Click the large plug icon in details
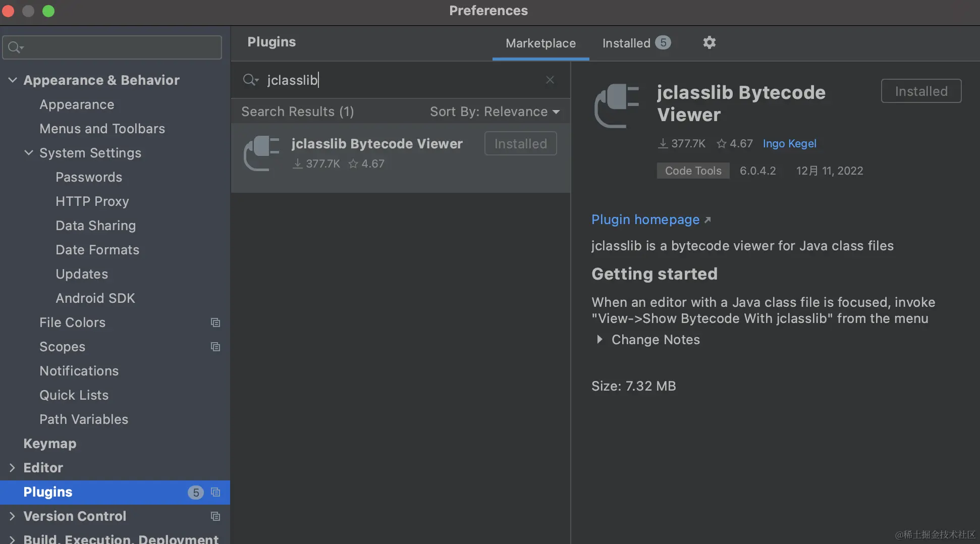This screenshot has height=544, width=980. tap(617, 105)
